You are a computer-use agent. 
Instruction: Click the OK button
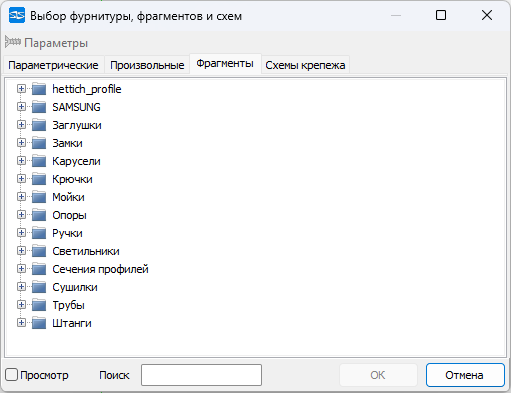click(x=378, y=375)
